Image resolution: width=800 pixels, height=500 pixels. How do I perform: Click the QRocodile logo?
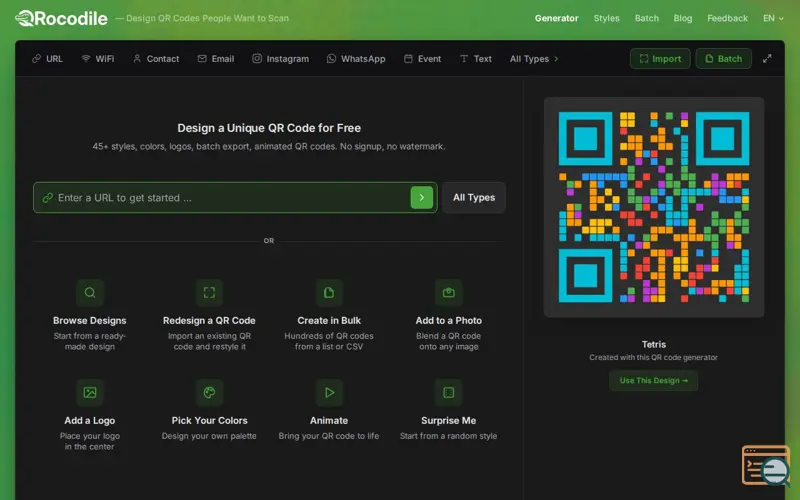[61, 18]
